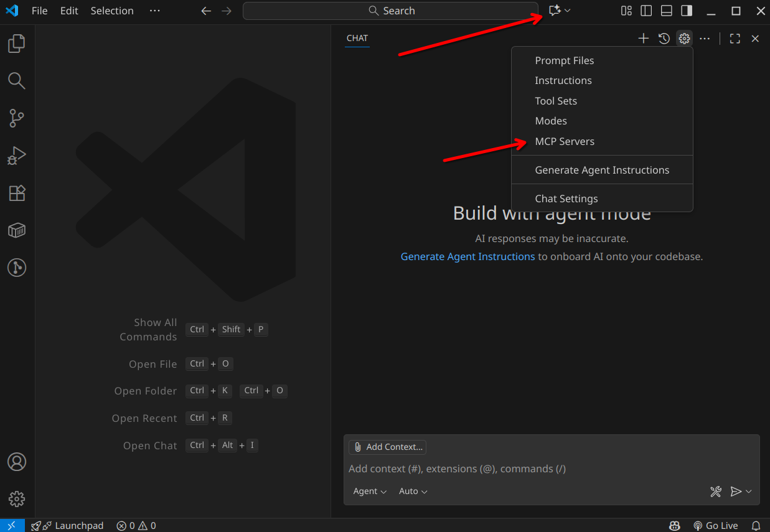Open the Agent mode dropdown
Screen dimensions: 770x532
(x=369, y=491)
